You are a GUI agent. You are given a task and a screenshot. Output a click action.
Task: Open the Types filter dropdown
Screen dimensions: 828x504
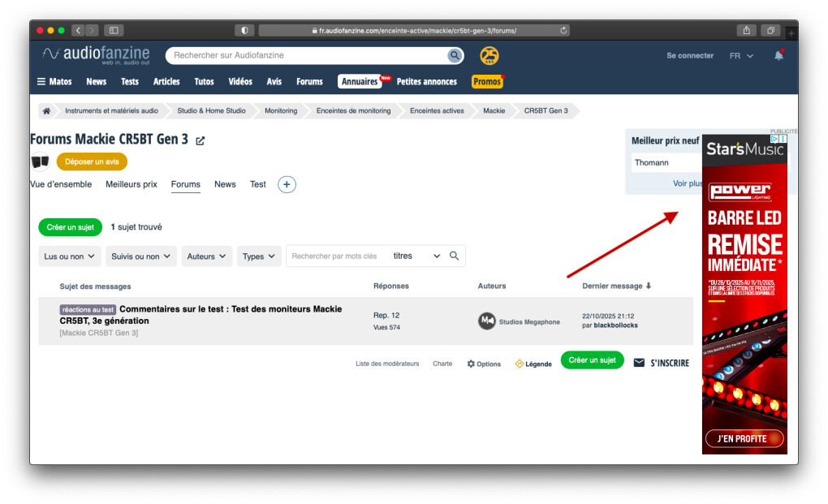tap(259, 256)
